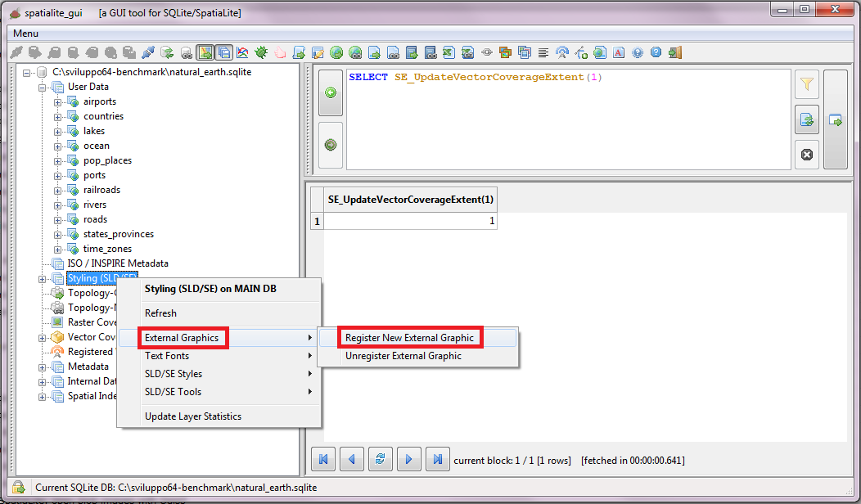
Task: Collapse the natural_earth.sqlite root node
Action: click(26, 73)
